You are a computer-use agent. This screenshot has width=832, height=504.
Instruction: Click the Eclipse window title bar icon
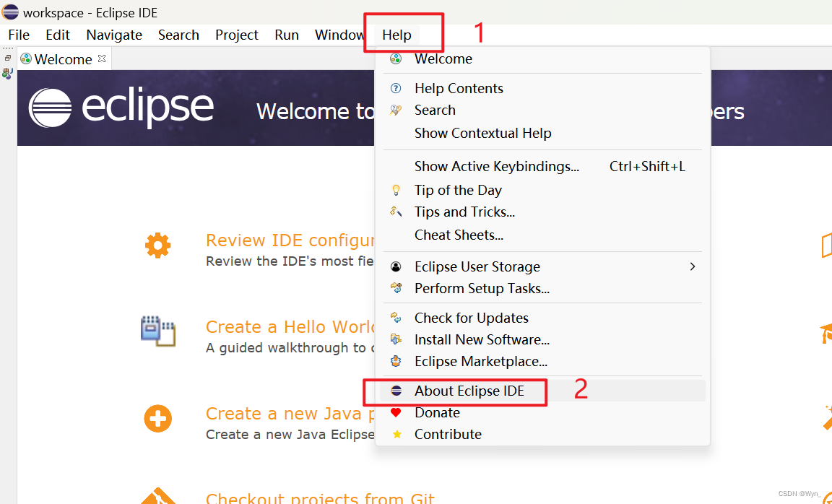click(x=10, y=12)
